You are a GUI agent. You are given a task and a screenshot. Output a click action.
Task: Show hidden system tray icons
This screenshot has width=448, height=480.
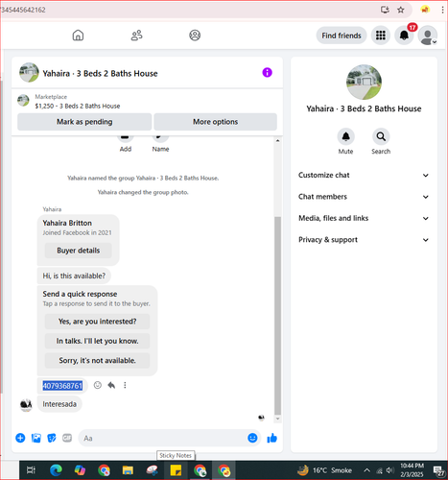click(367, 470)
